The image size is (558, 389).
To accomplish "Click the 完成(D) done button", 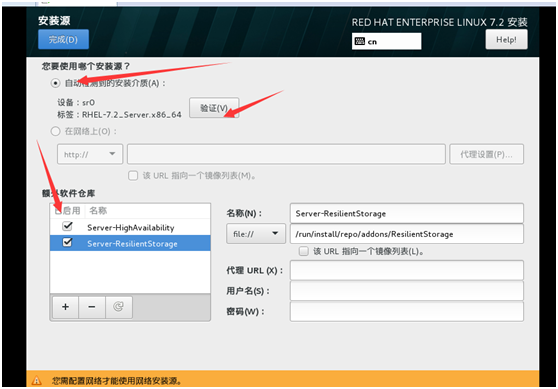I will coord(63,39).
